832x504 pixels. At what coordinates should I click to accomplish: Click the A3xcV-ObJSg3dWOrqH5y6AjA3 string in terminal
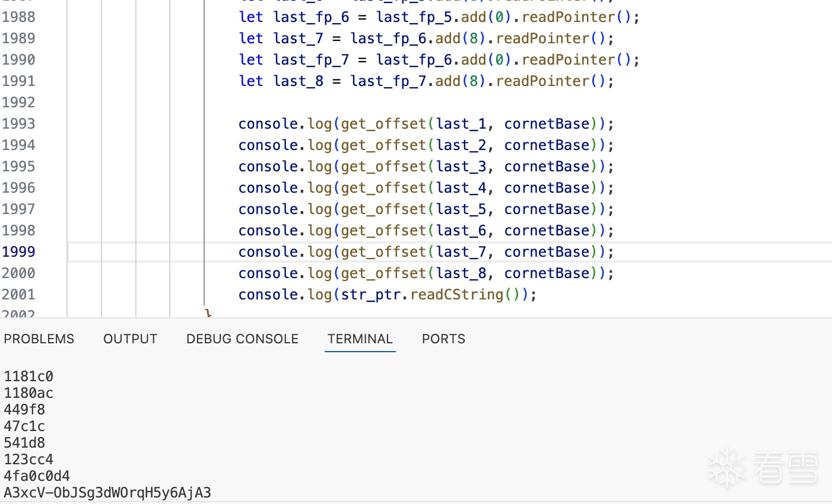coord(107,493)
